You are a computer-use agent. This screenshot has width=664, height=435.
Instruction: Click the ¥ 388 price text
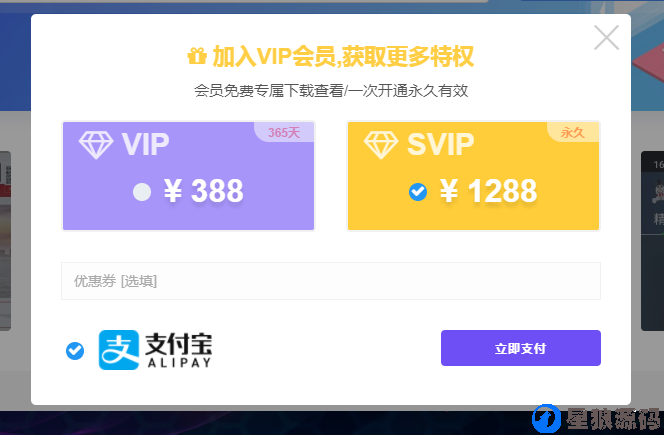pyautogui.click(x=204, y=191)
